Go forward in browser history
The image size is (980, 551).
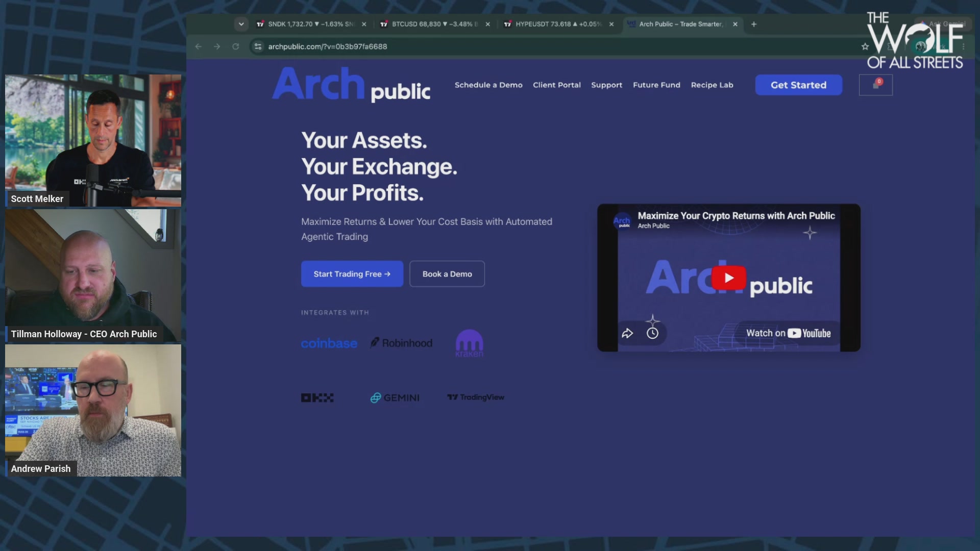tap(217, 46)
